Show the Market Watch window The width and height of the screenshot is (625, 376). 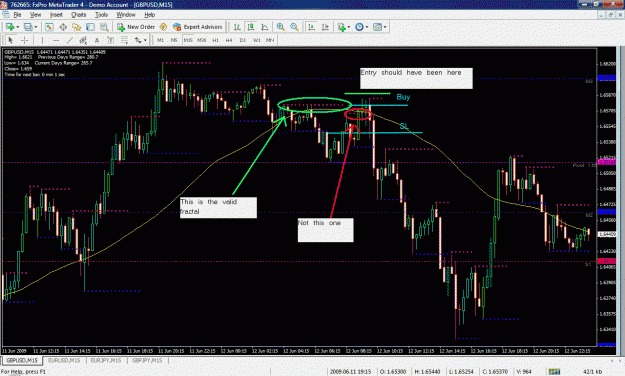(x=49, y=27)
